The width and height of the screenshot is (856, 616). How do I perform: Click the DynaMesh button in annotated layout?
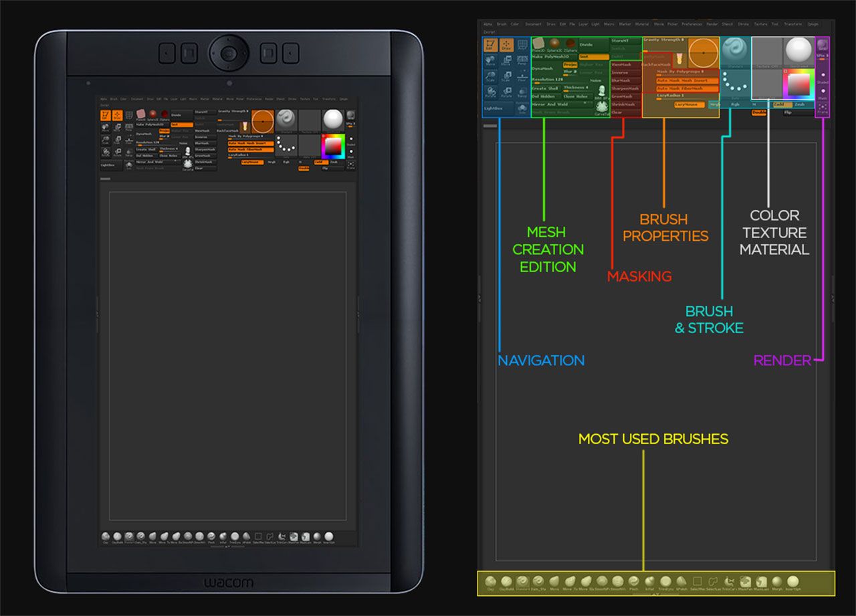click(547, 69)
